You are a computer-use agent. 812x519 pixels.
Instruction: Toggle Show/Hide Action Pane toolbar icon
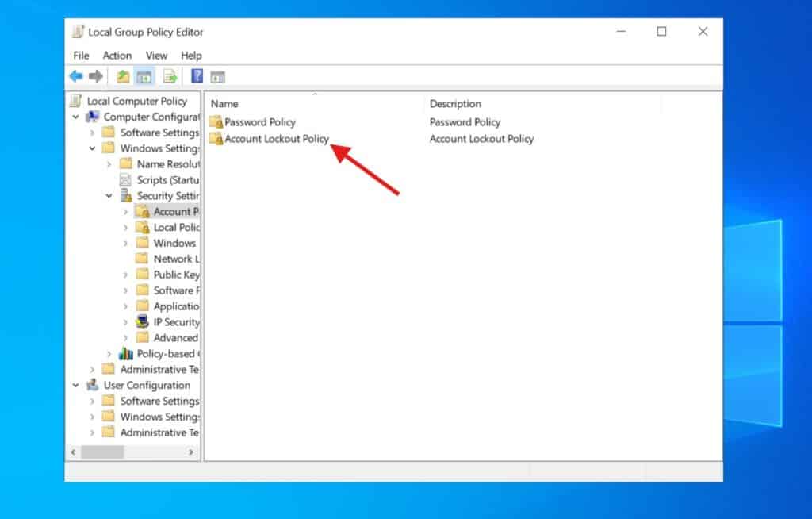[217, 77]
